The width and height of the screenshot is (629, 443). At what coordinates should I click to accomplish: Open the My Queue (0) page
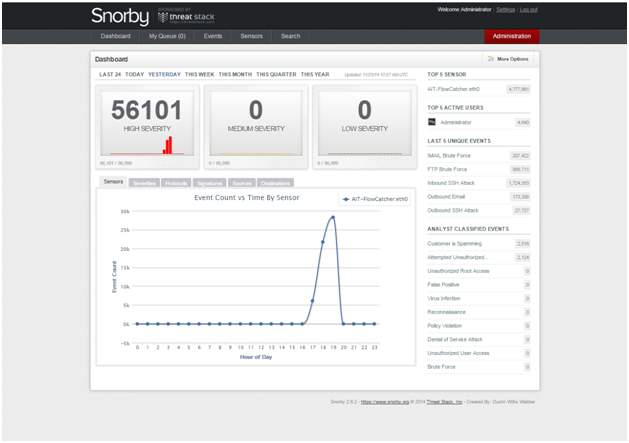click(x=167, y=36)
